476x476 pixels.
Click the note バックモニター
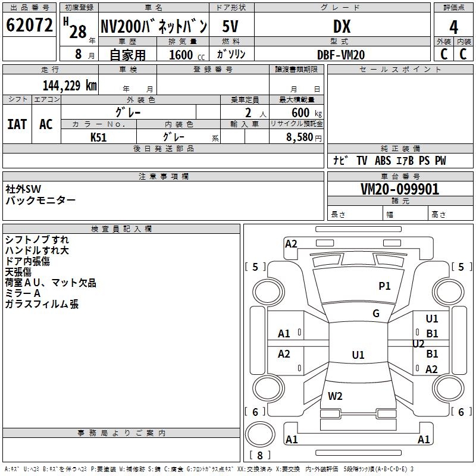(40, 201)
